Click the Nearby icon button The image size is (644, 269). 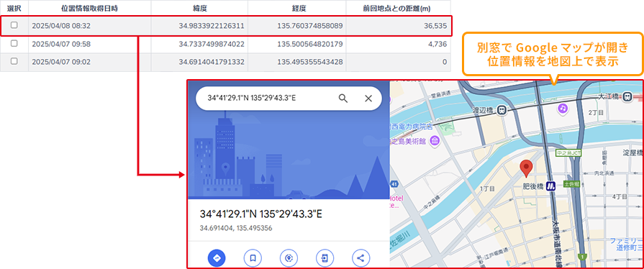[289, 258]
